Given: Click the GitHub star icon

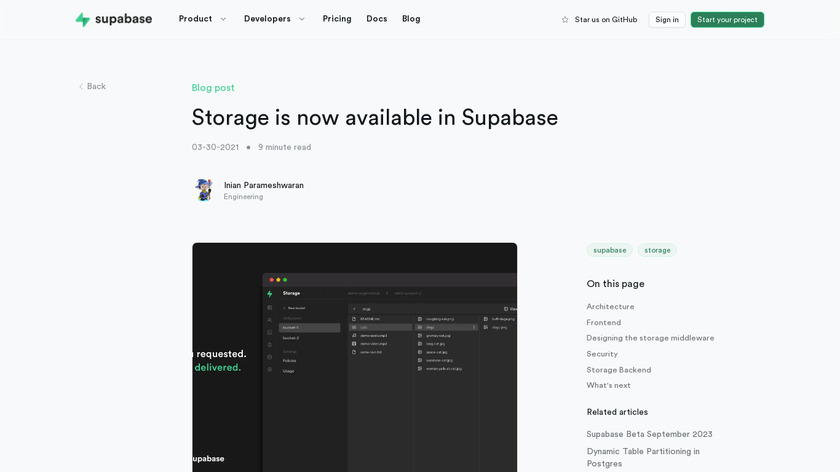Looking at the screenshot, I should pos(565,19).
